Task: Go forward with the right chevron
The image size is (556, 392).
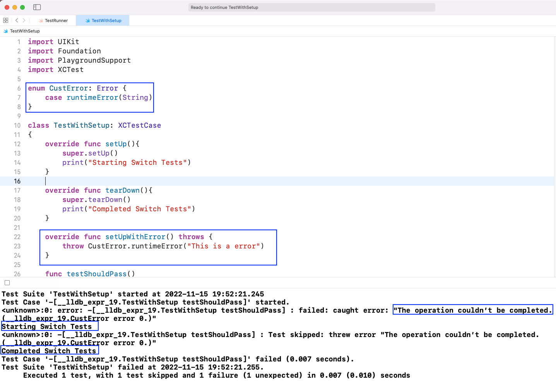Action: point(24,21)
